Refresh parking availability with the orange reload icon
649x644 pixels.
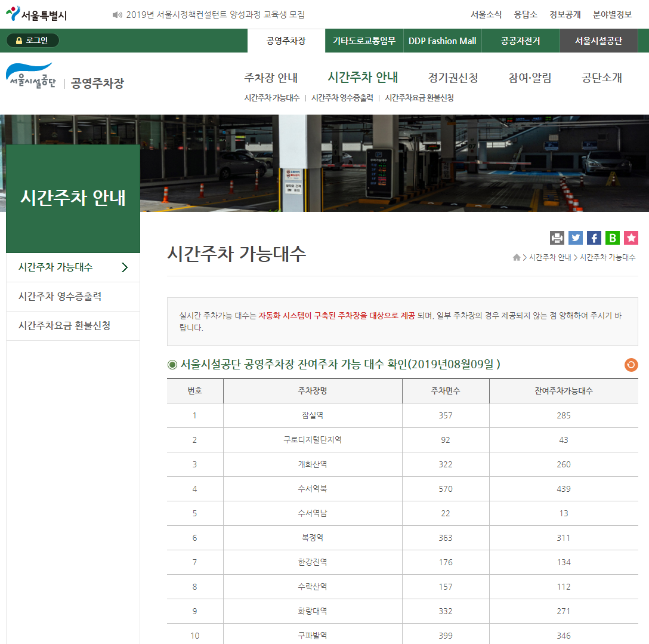tap(631, 365)
